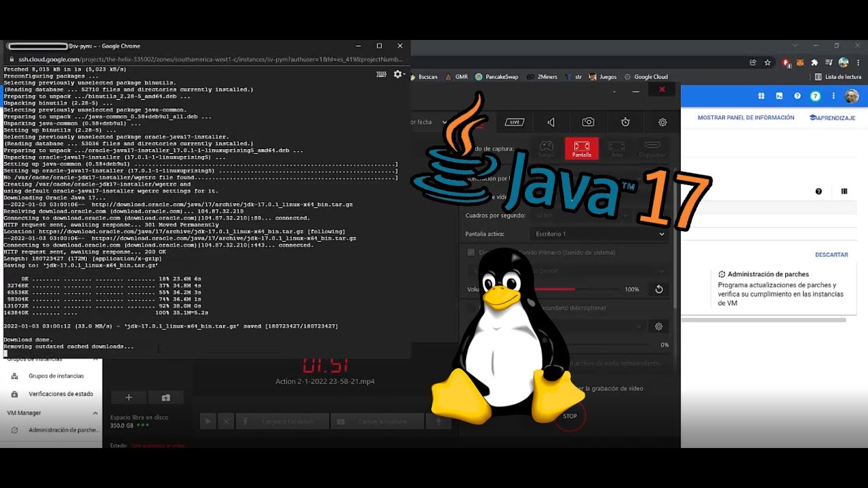Screen dimensions: 868x488
Task: Open Action screenshot mode (camera icon)
Action: [588, 122]
